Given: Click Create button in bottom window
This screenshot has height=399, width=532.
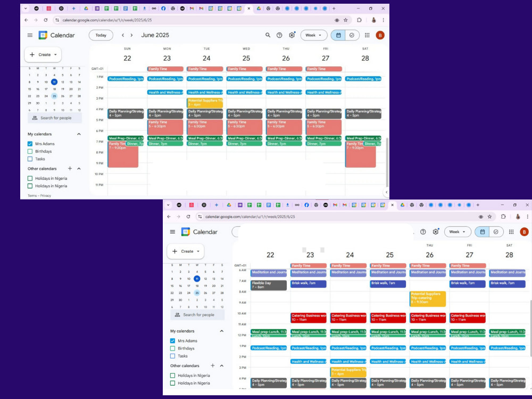Looking at the screenshot, I should point(186,252).
